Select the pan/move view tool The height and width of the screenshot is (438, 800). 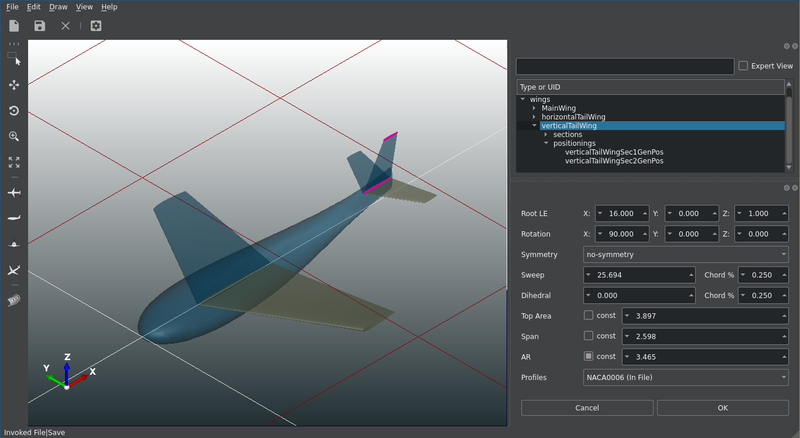coord(14,86)
